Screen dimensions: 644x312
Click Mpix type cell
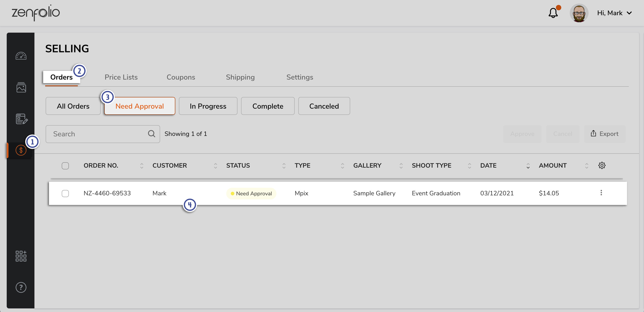301,193
